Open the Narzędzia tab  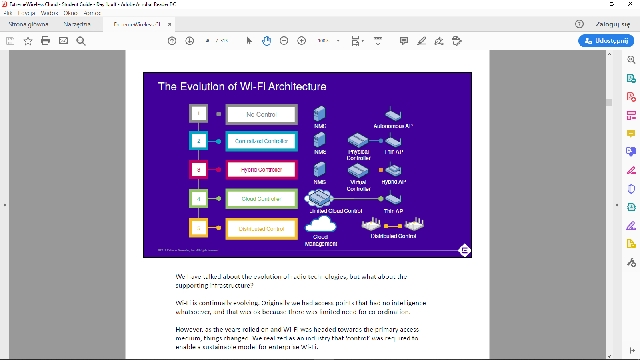(77, 24)
